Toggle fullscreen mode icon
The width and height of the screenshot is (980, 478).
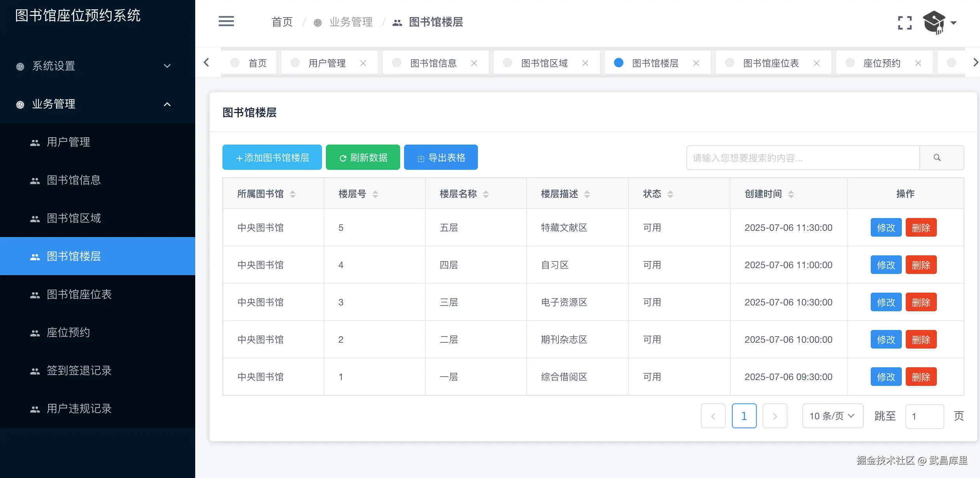[905, 23]
